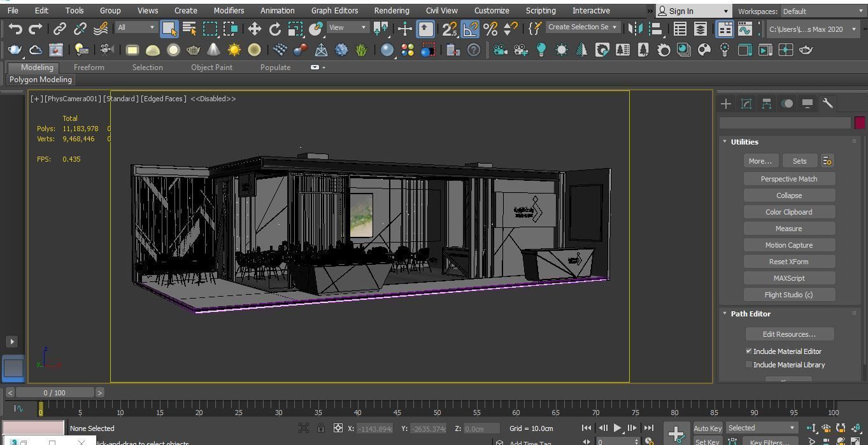Click the 0 / 100 time slider
The image size is (868, 445).
coord(55,393)
